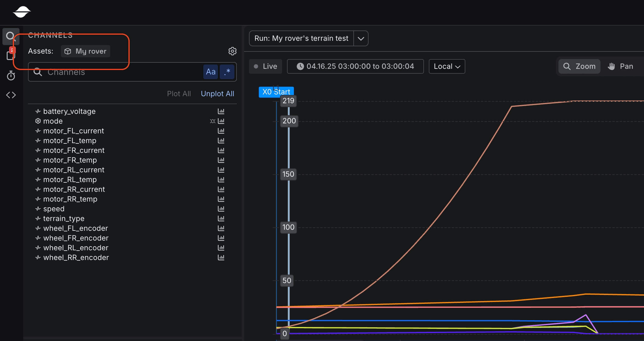Open the Local timezone dropdown
The height and width of the screenshot is (341, 644).
click(447, 66)
